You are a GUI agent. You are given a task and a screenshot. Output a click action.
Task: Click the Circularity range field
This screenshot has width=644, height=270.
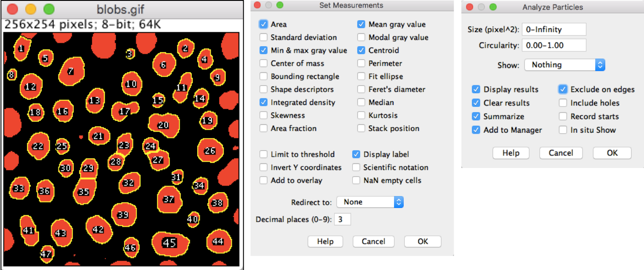[554, 45]
